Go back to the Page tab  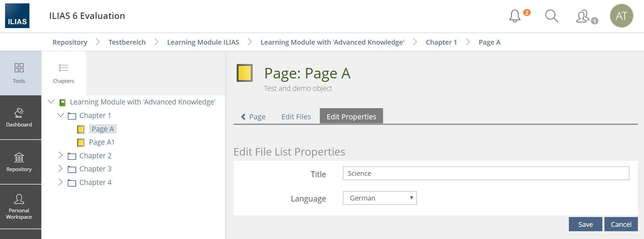tap(253, 117)
